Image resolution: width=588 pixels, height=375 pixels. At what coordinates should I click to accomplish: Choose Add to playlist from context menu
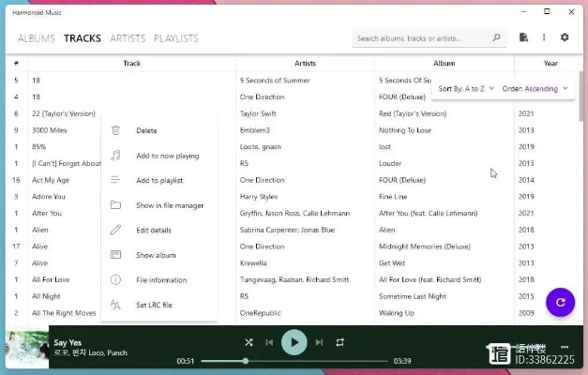pyautogui.click(x=158, y=180)
